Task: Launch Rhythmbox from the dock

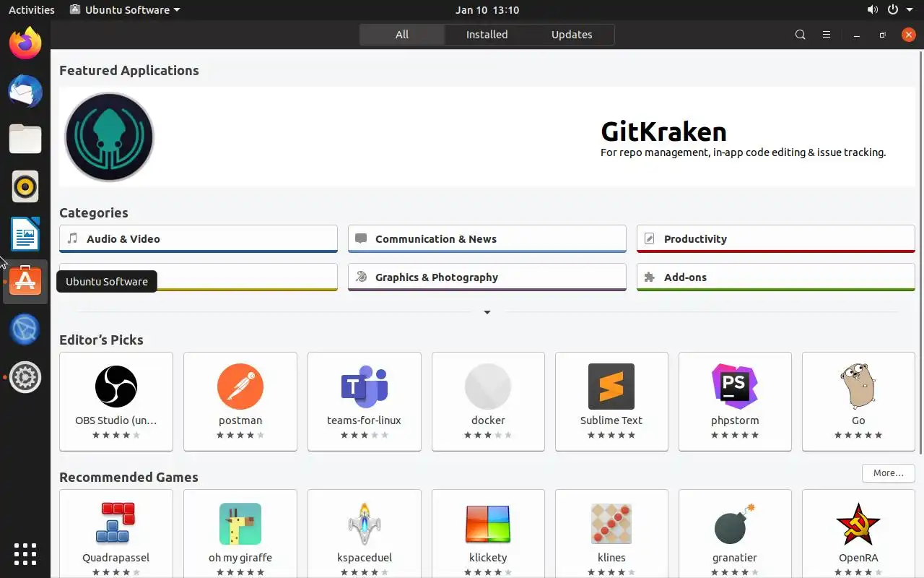Action: [25, 186]
